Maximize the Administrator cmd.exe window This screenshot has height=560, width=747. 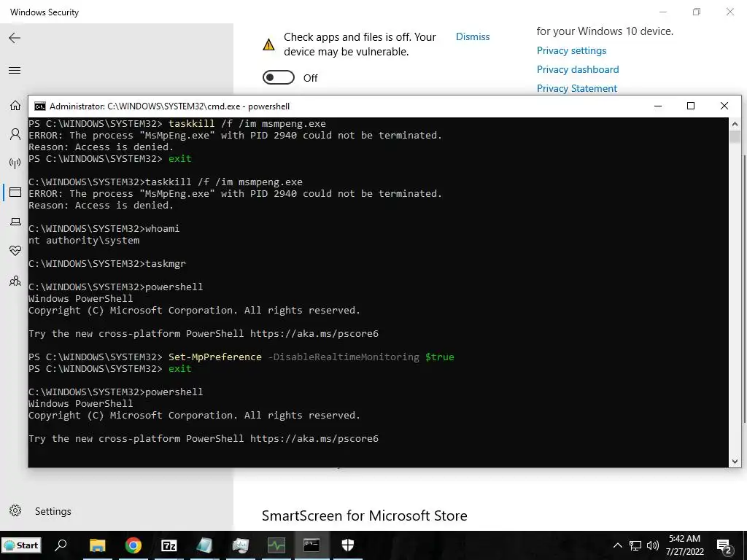pyautogui.click(x=691, y=106)
